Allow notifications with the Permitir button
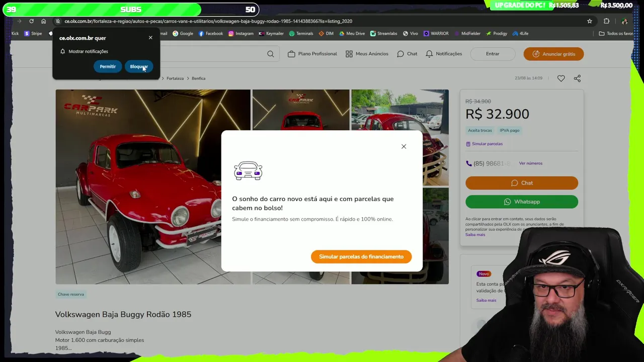 108,66
